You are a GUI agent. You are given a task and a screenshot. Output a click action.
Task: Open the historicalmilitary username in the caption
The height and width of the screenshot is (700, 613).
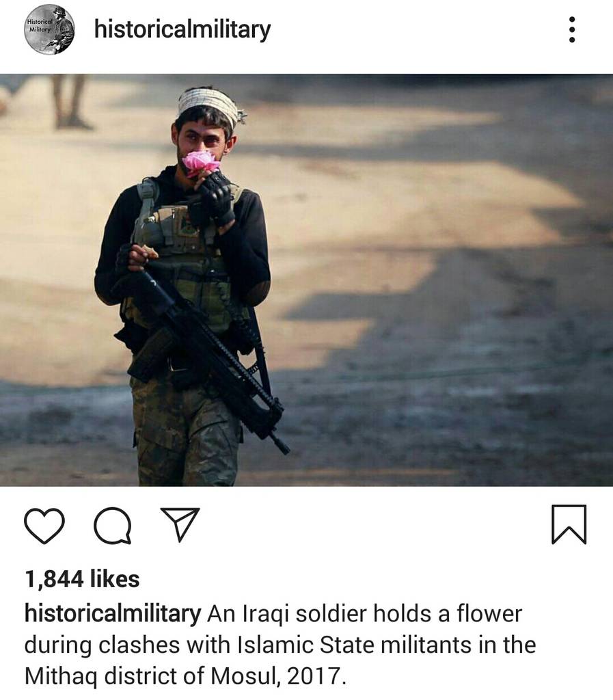tap(113, 613)
